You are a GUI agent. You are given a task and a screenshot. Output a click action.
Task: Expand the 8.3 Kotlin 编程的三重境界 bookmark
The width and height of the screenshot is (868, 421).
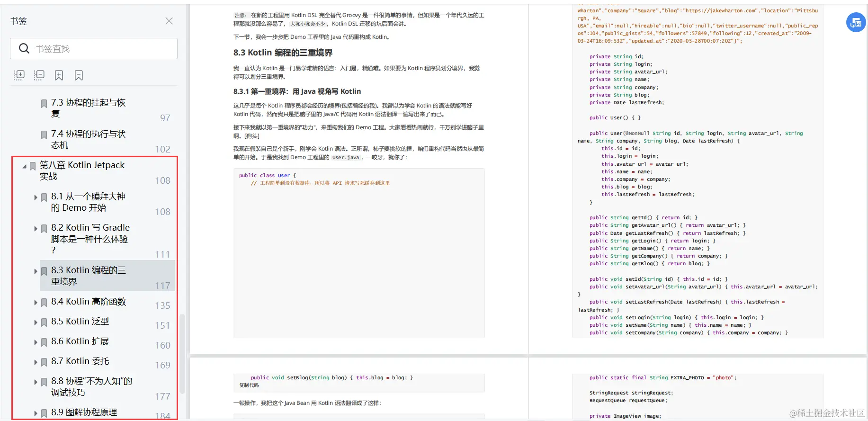point(36,271)
